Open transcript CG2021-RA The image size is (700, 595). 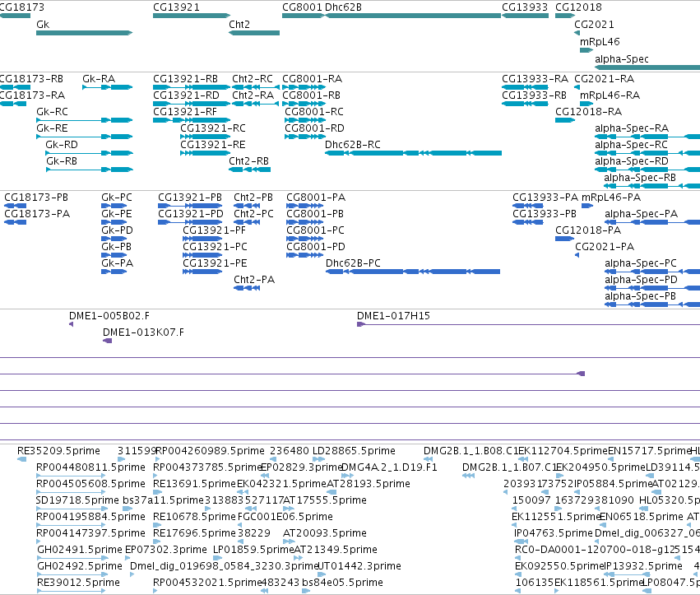(x=604, y=79)
